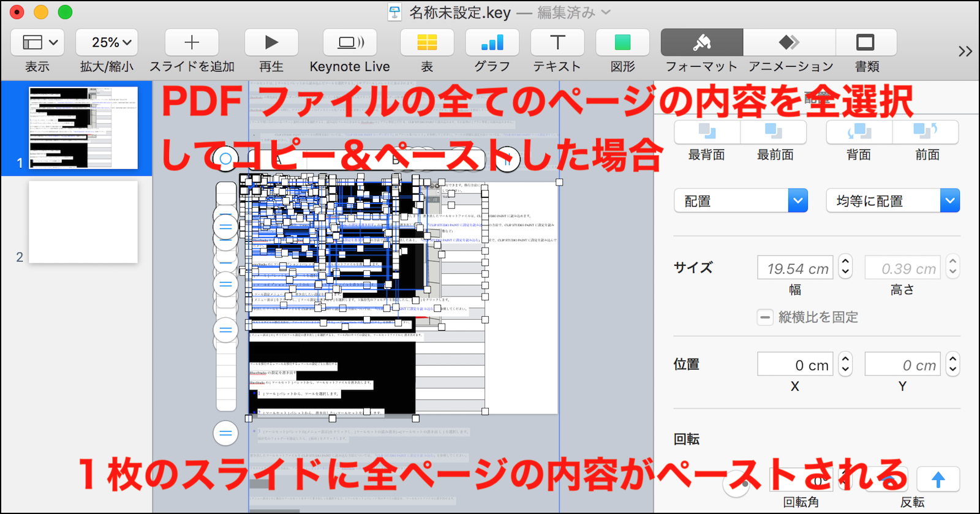Open the 均等に配置 distribute dropdown
This screenshot has height=514, width=980.
click(893, 201)
